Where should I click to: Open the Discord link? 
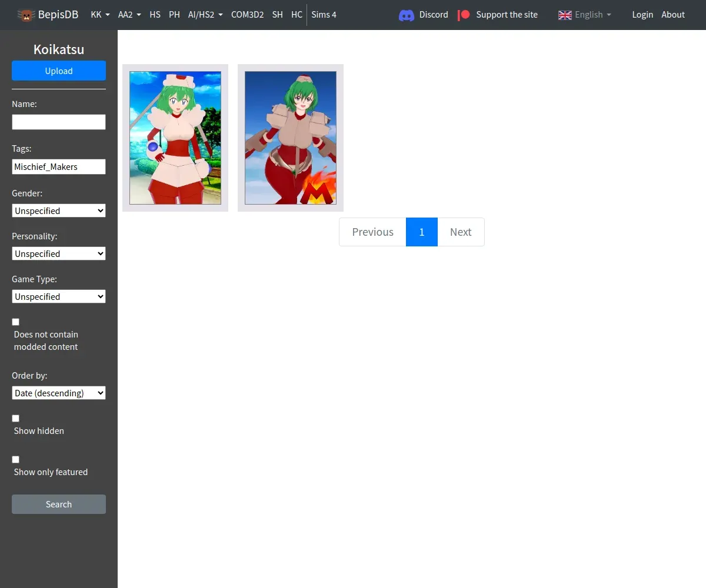(x=434, y=15)
